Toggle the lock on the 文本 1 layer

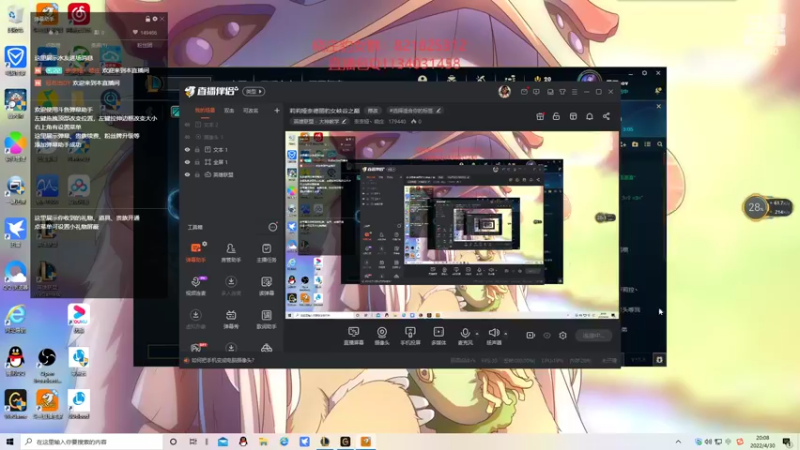point(197,149)
